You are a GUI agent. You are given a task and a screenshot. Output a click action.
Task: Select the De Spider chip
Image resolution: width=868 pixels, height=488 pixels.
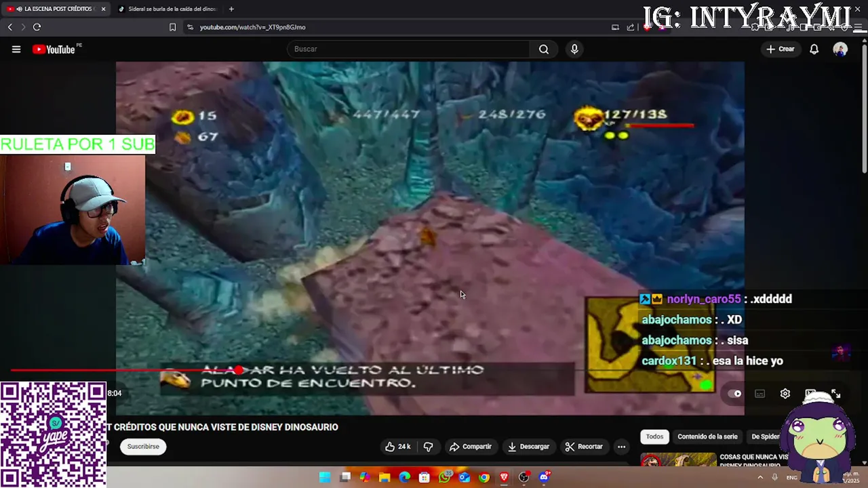pyautogui.click(x=766, y=436)
